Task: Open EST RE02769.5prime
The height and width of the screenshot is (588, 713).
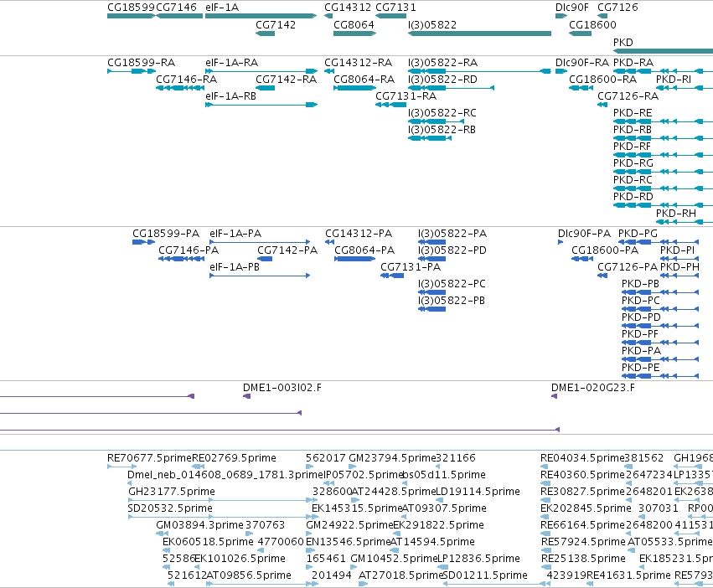Action: pos(235,458)
